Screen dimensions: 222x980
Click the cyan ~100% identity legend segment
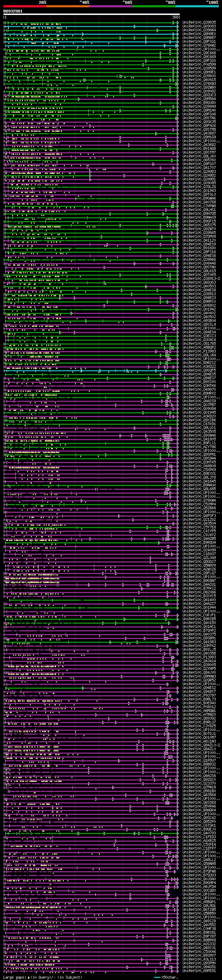pos(197,6)
